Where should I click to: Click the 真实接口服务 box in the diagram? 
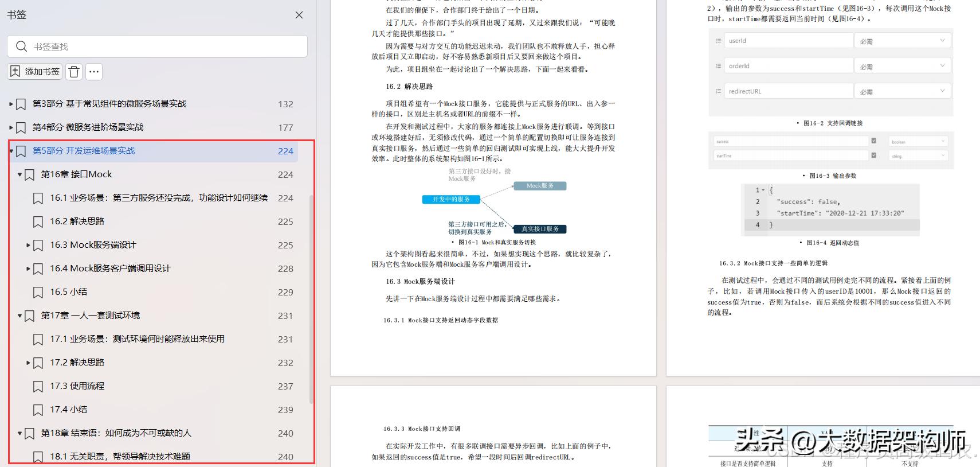pos(540,229)
